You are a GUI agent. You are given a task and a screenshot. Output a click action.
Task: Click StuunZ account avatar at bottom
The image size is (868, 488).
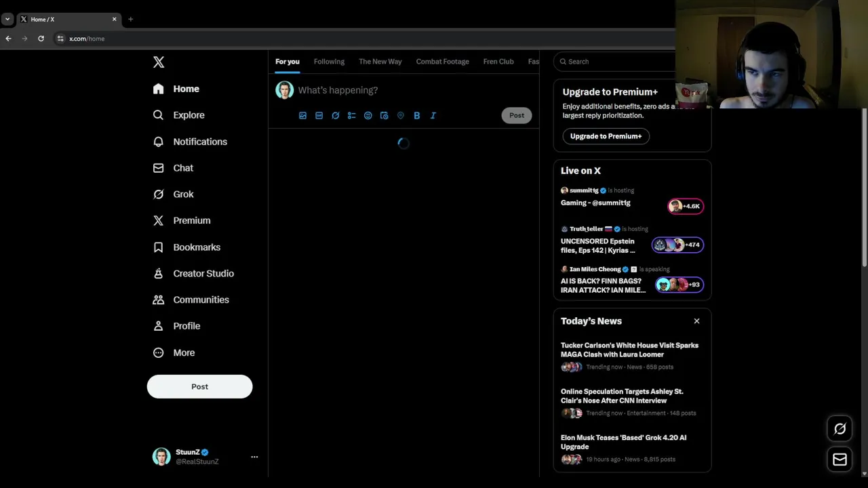(x=161, y=457)
